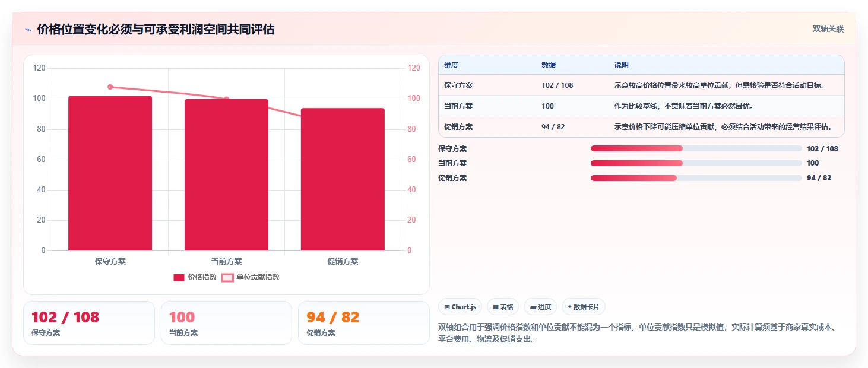Click the footnote paragraph starting 双轴组合用于
868x368 pixels.
[x=637, y=334]
